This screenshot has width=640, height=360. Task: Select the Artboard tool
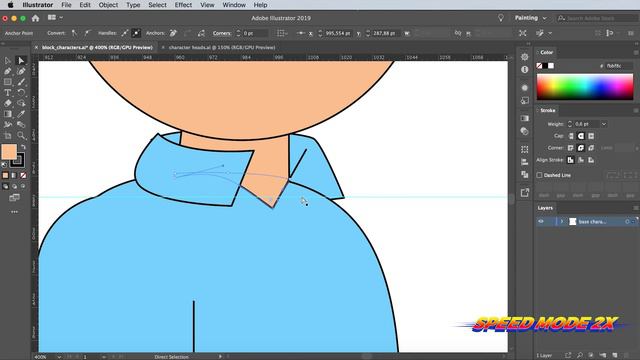point(7,135)
